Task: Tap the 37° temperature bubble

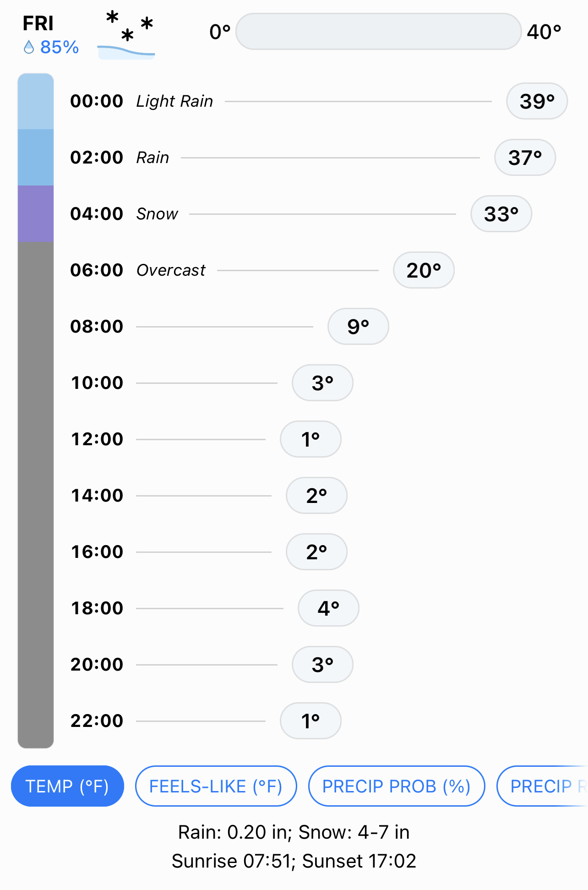Action: pyautogui.click(x=525, y=158)
